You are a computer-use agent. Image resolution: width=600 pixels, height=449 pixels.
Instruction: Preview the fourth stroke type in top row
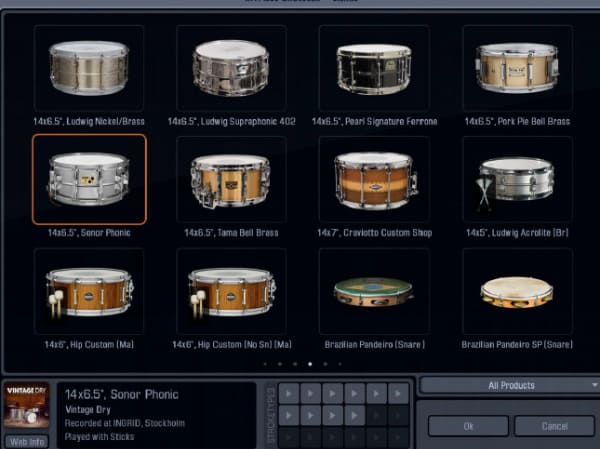(354, 393)
